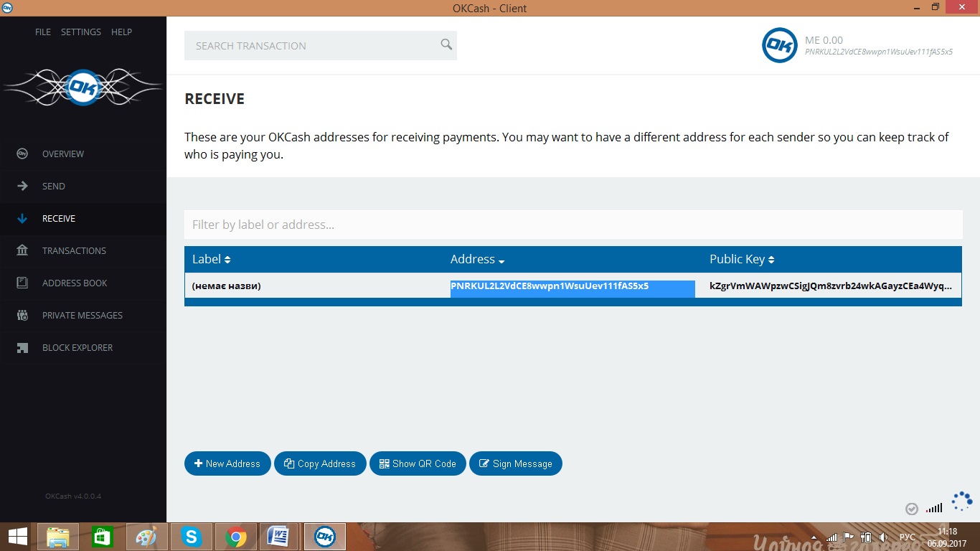Open the SETTINGS menu
Image resolution: width=980 pixels, height=551 pixels.
click(x=81, y=32)
